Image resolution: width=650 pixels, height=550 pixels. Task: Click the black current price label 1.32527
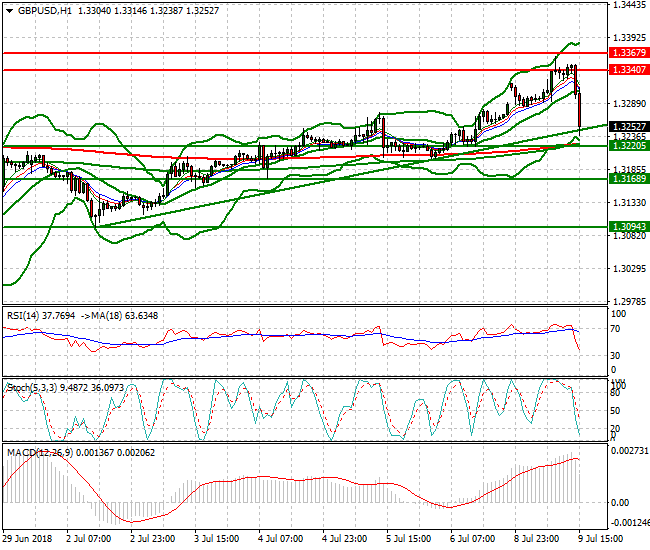(629, 126)
